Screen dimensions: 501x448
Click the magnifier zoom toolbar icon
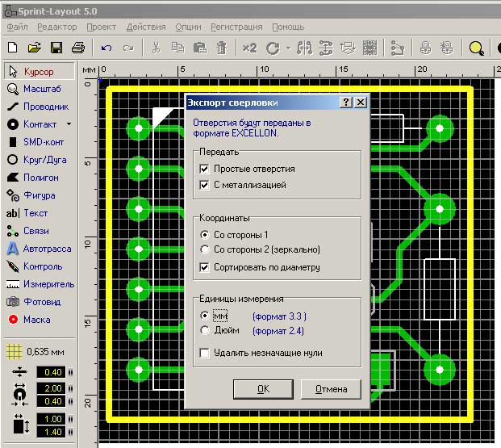[477, 48]
